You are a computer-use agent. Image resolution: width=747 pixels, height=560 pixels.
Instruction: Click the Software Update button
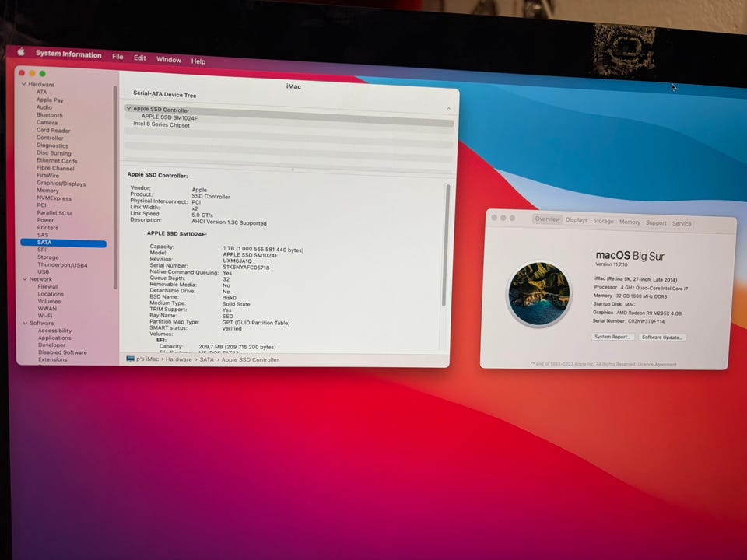coord(662,337)
